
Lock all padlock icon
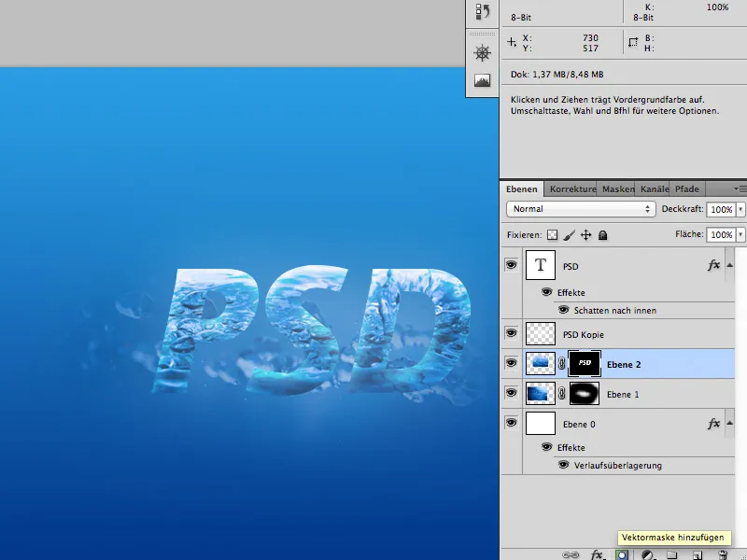coord(602,235)
